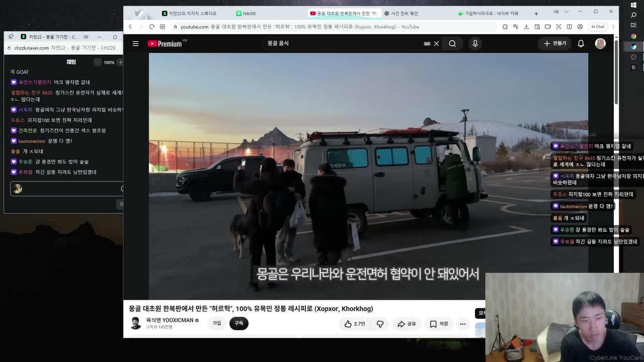Mute tab audio in main browser title bar

(556, 12)
